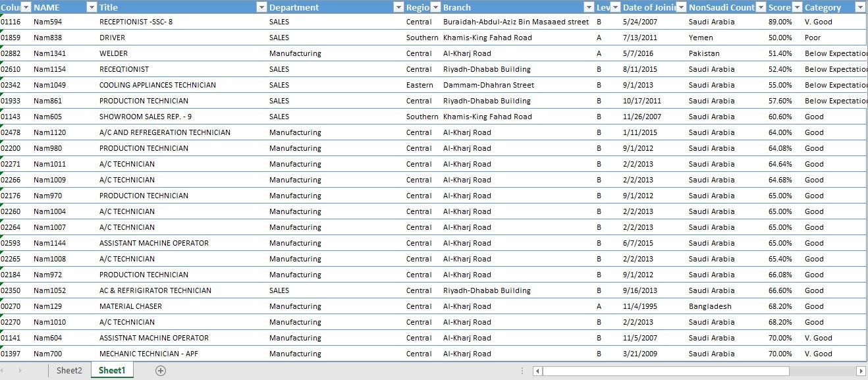Select the Sheet1 tab

[112, 371]
